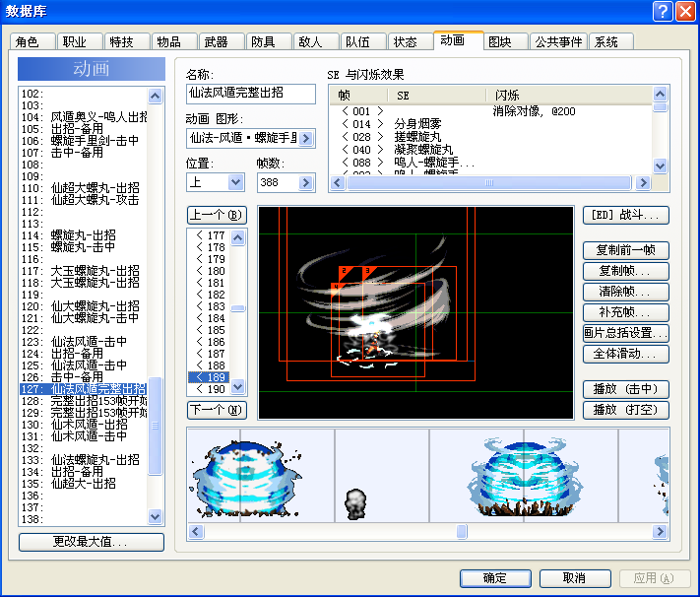Switch to the 图块 tab
Image resolution: width=700 pixels, height=597 pixels.
(506, 42)
